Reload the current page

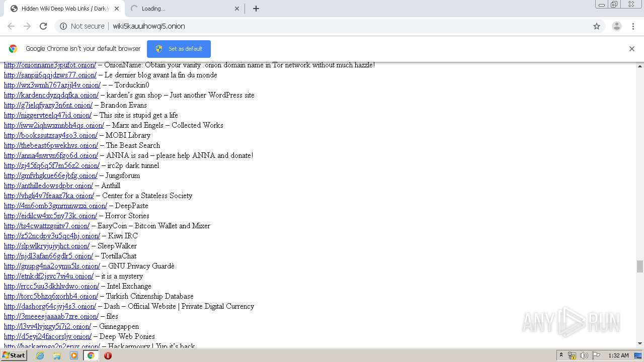coord(43,26)
